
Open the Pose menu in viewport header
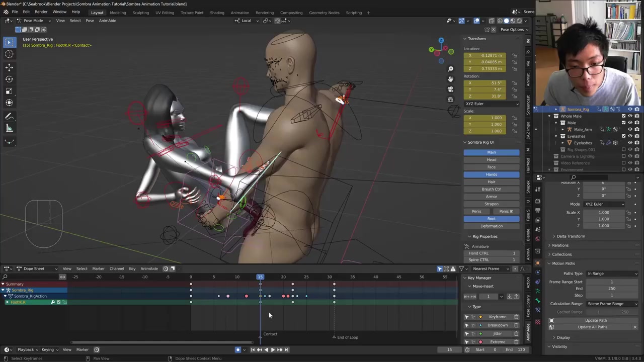tap(90, 21)
